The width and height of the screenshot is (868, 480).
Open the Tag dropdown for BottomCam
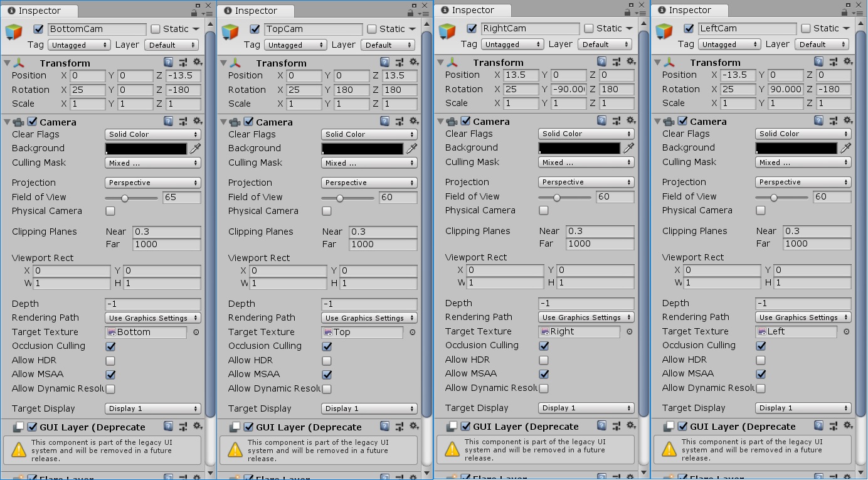click(x=79, y=45)
